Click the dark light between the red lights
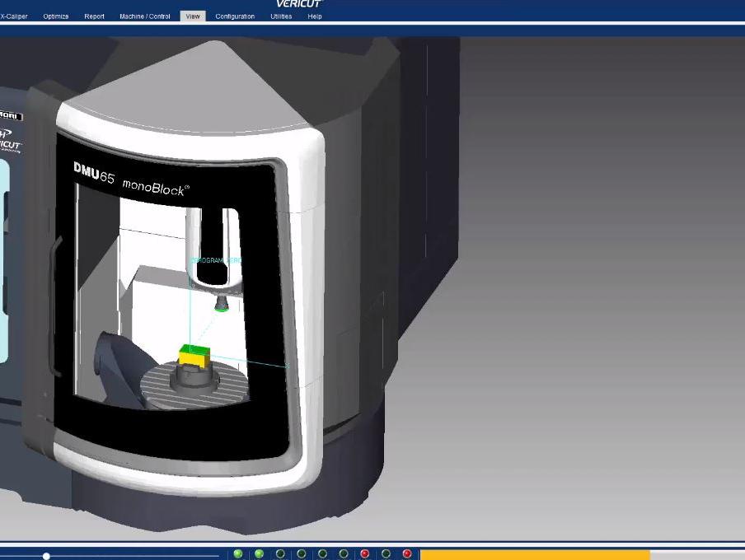 click(387, 554)
